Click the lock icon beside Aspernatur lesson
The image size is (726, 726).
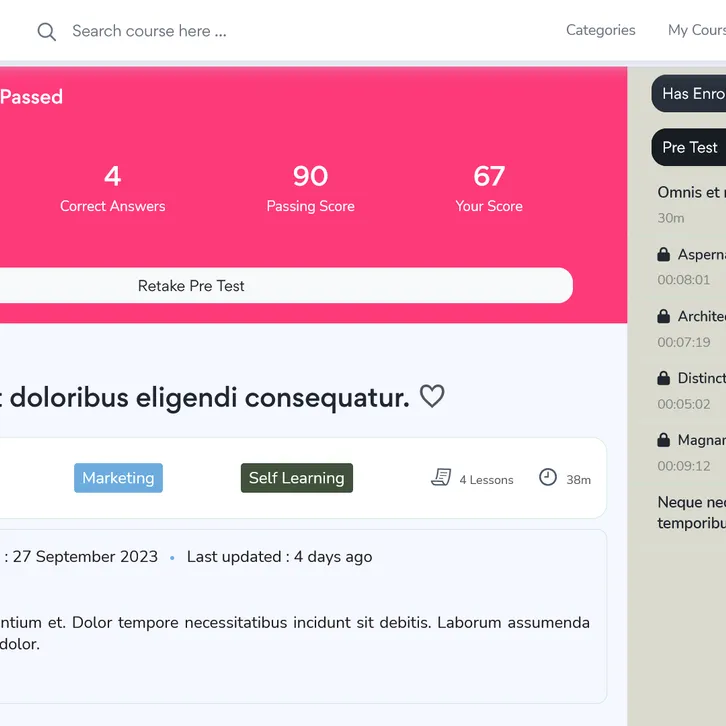663,254
